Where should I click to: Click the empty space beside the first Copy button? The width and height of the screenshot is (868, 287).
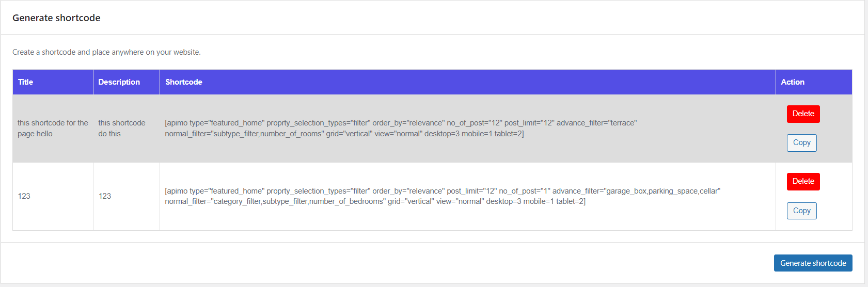834,143
